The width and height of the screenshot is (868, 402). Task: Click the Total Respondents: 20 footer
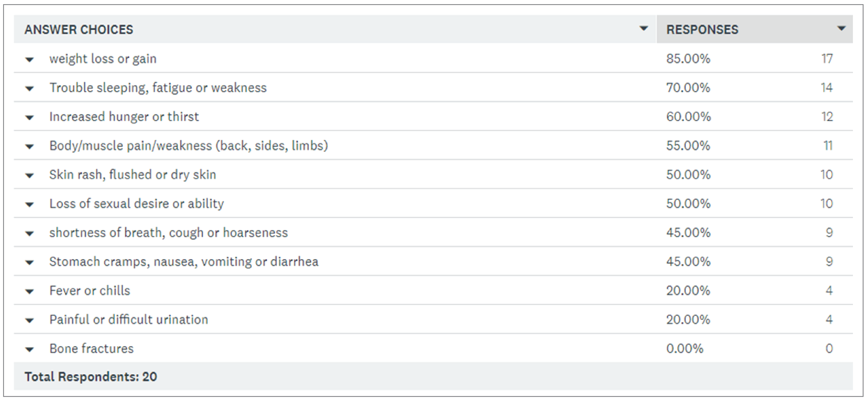point(91,377)
